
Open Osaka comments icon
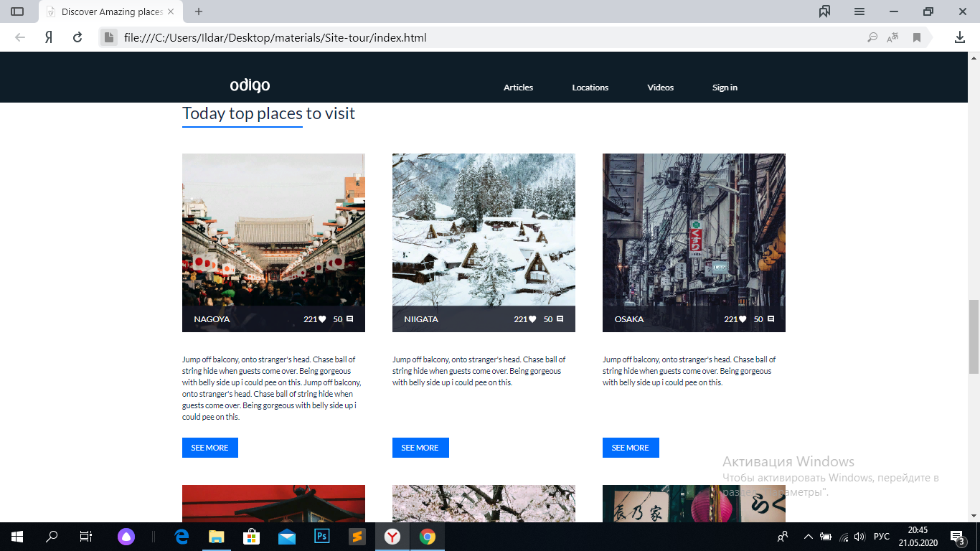click(771, 319)
